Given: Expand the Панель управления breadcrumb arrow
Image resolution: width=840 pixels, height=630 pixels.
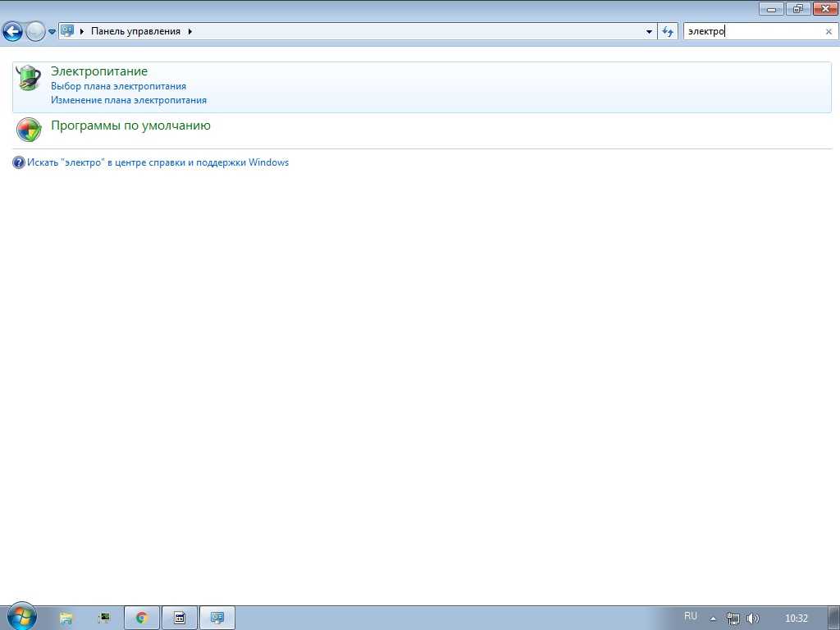Looking at the screenshot, I should (190, 31).
